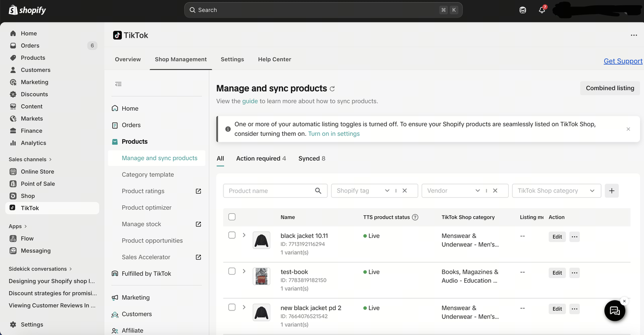Click the plus icon to add filter

[x=612, y=191]
